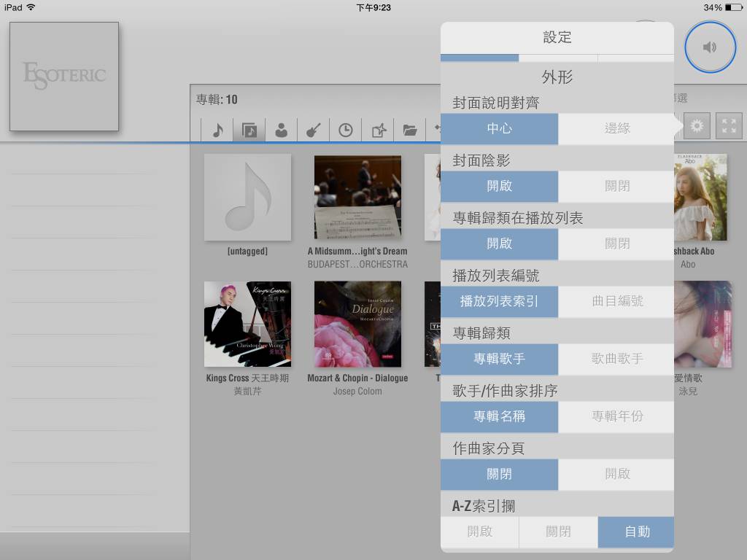Image resolution: width=747 pixels, height=560 pixels.
Task: Select the first settings tab segment
Action: [479, 58]
